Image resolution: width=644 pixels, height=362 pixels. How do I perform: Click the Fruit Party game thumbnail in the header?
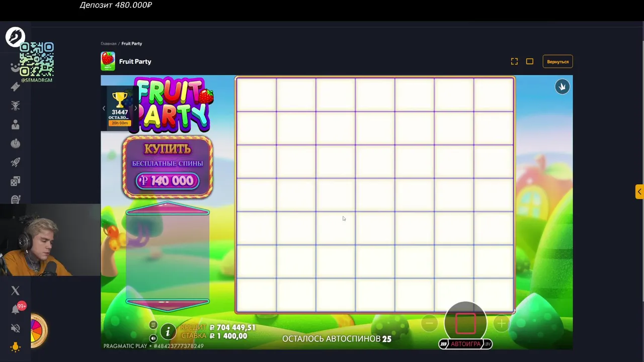coord(108,61)
